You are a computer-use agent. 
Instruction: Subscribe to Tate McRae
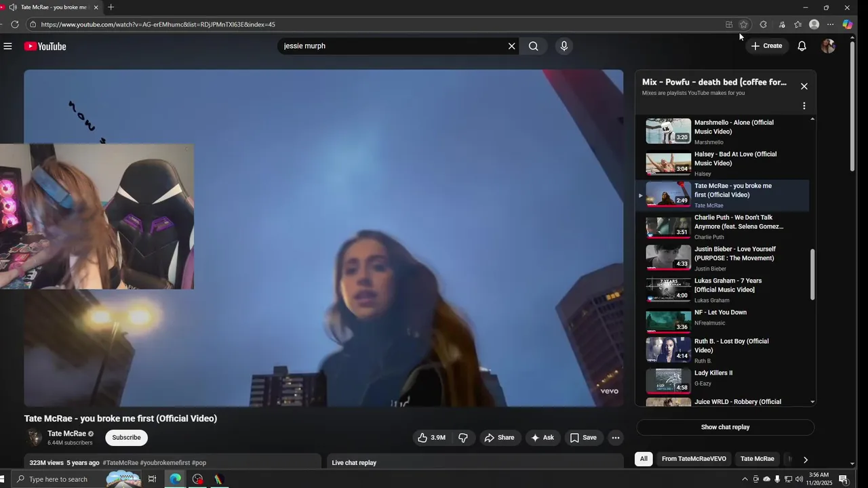point(126,438)
